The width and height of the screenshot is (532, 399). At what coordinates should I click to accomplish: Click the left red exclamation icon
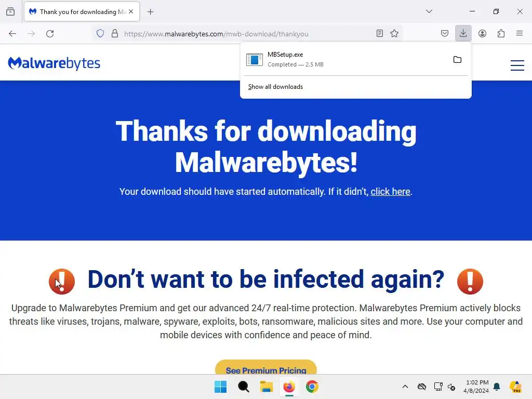(62, 281)
